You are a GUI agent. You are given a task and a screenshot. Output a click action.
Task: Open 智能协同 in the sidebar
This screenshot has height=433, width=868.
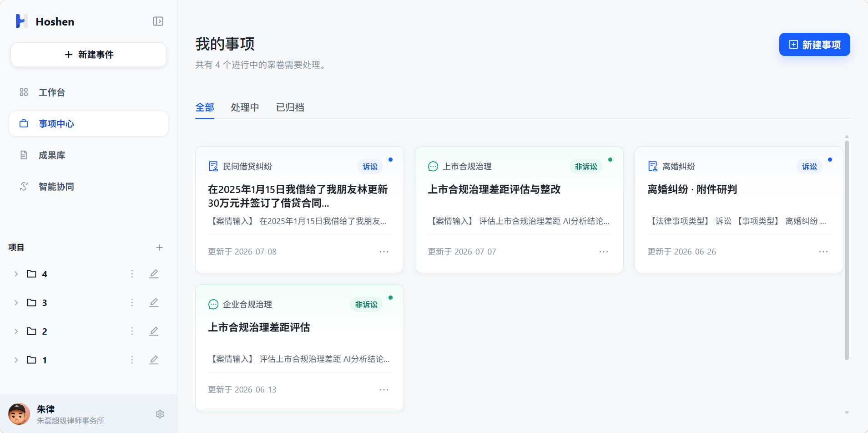(89, 187)
